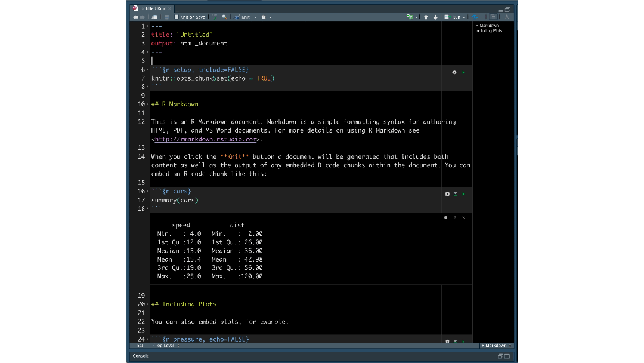Viewport: 644px width, 363px height.
Task: Select the Console pane
Action: pyautogui.click(x=140, y=356)
